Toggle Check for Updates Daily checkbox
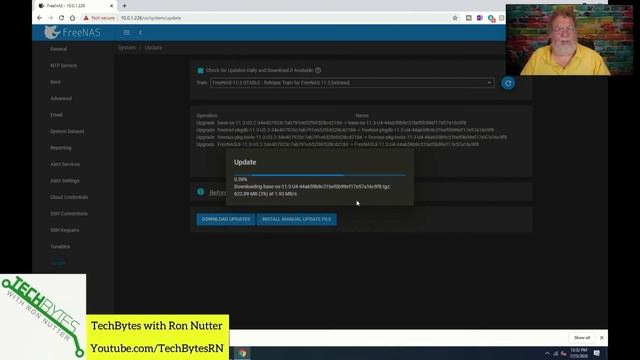Screen dimensions: 640x360 click(x=200, y=70)
